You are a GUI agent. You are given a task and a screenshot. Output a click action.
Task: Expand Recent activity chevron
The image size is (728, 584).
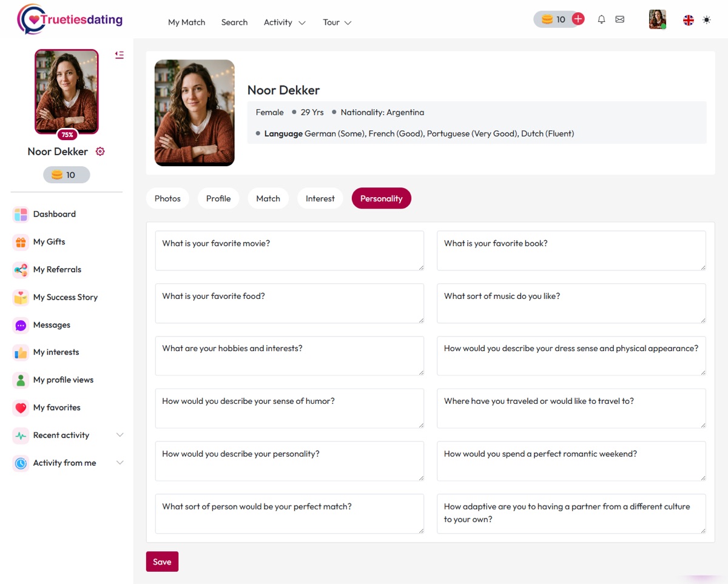120,435
